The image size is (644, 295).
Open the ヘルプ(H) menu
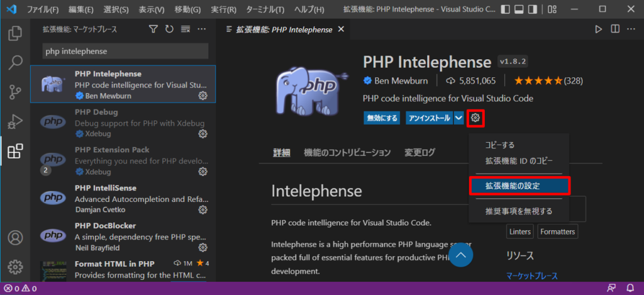(309, 9)
